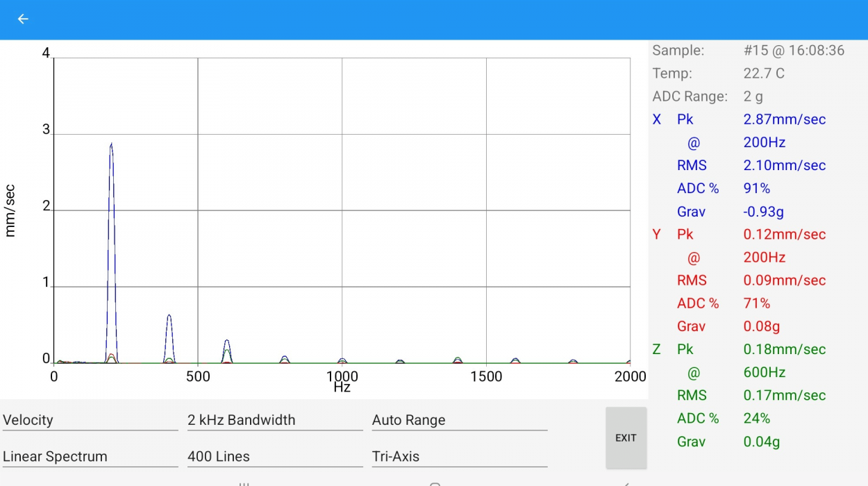Click the spectrum peak near 600 Hz

[x=226, y=342]
